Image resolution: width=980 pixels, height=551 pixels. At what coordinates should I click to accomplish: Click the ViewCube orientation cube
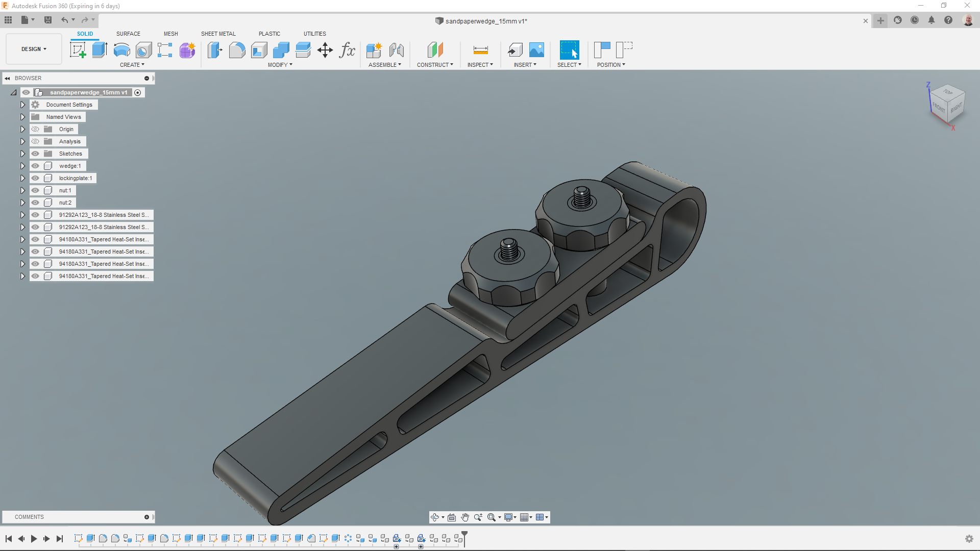point(947,104)
